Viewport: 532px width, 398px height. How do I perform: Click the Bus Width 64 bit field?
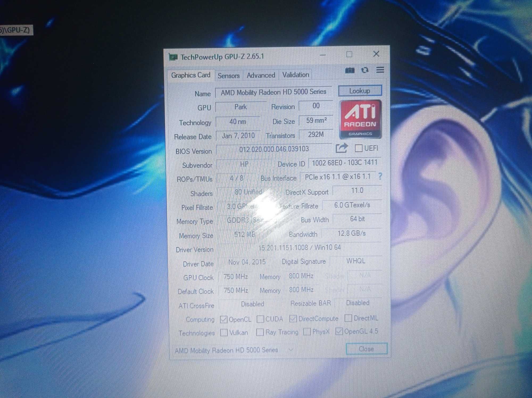[x=358, y=219]
